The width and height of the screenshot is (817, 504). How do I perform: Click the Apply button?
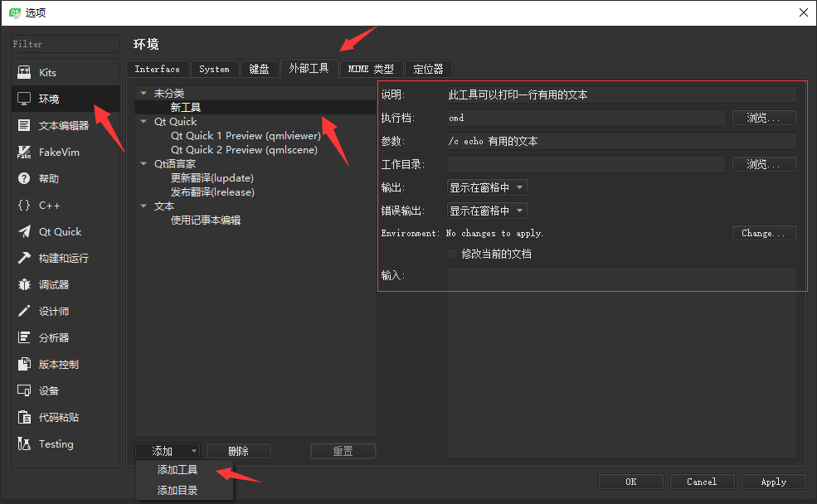pos(774,482)
